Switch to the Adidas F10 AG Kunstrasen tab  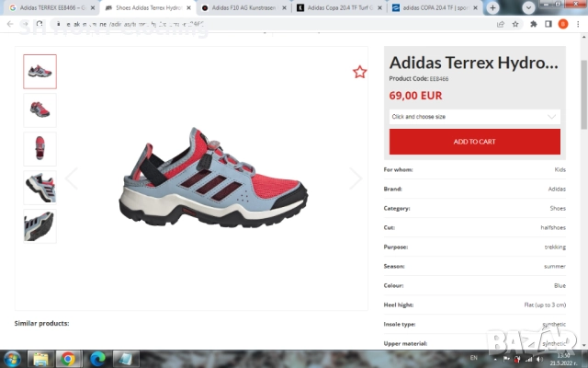click(243, 7)
